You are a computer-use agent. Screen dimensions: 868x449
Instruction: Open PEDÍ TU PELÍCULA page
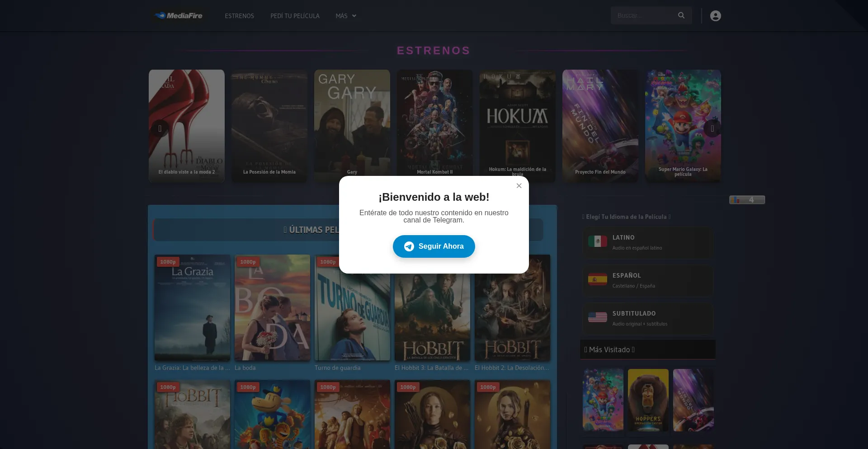point(295,16)
